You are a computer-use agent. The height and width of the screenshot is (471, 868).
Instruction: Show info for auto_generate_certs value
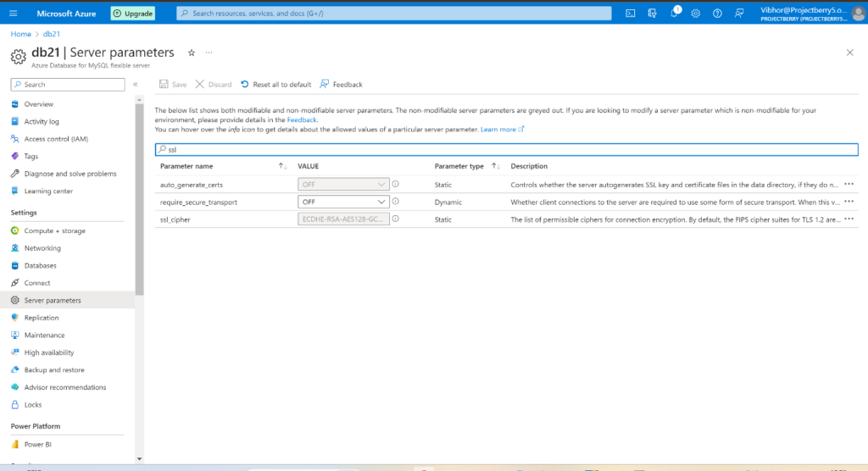click(x=395, y=184)
